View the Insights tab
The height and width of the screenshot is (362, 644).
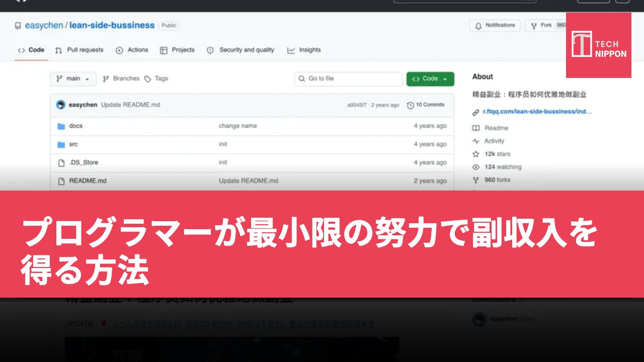[x=304, y=50]
